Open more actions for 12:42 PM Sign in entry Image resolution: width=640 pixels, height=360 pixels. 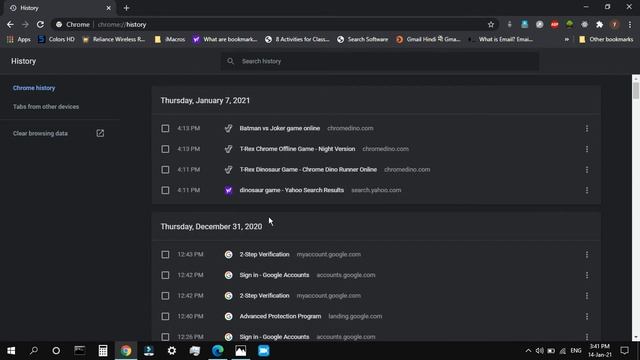[x=587, y=275]
